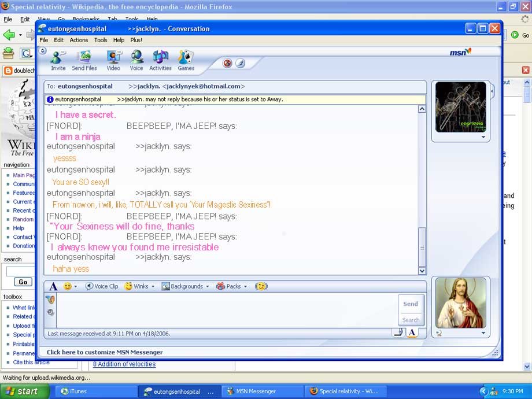Expand the Packs dropdown arrow
The width and height of the screenshot is (532, 399).
point(245,287)
